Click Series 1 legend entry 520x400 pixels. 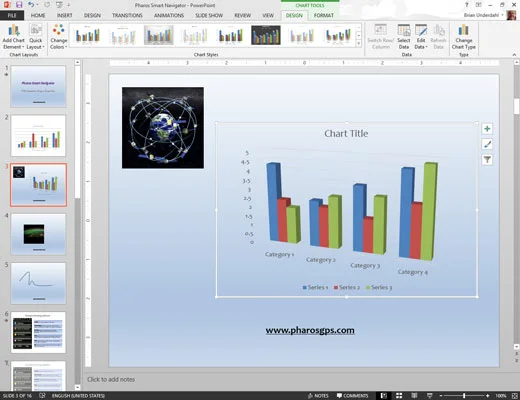pos(315,287)
